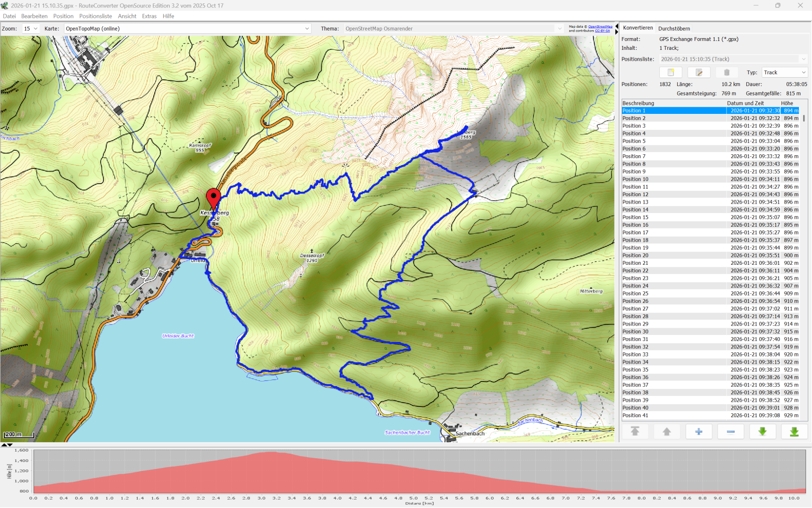Move position to bottom with green arrow
The image size is (812, 508).
[x=794, y=432]
